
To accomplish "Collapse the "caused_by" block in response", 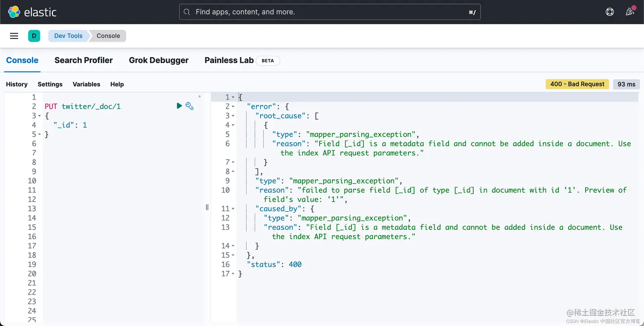I will 233,209.
